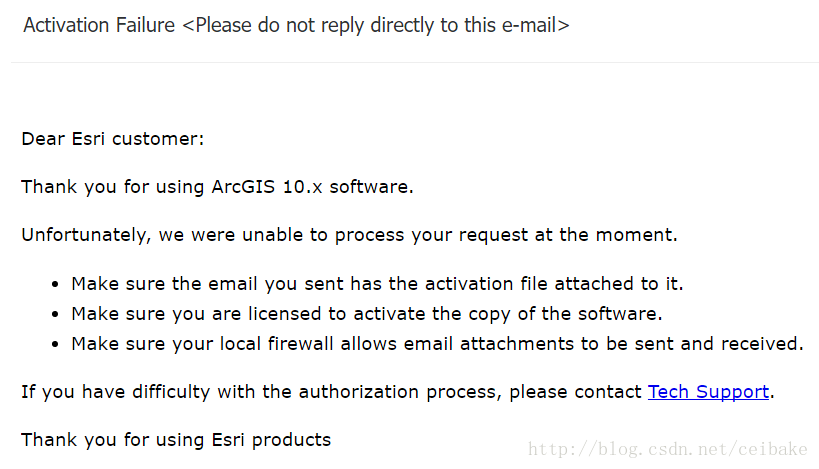Click the bullet about being licensed to activate
This screenshot has height=469, width=819.
point(367,314)
